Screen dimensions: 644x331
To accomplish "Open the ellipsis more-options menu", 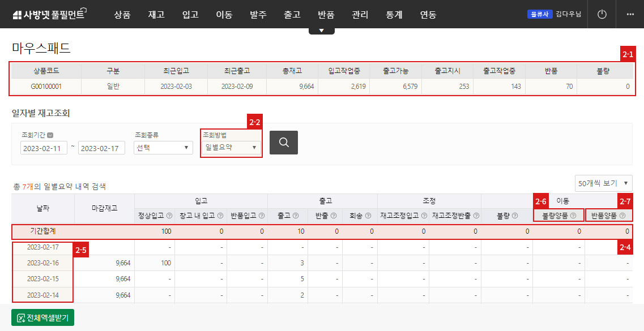I will pyautogui.click(x=630, y=14).
